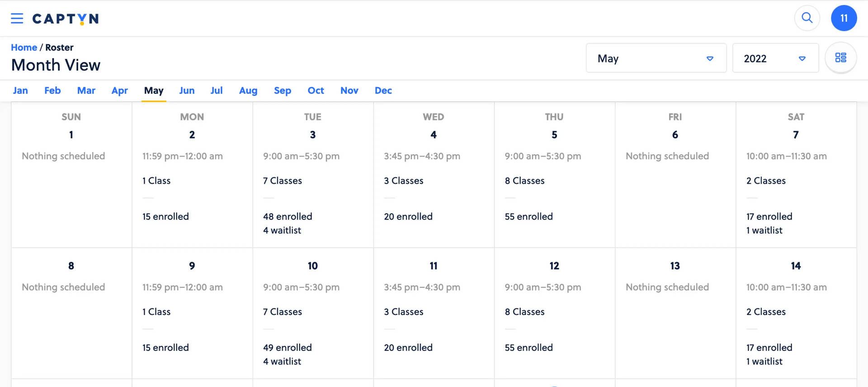
Task: Go to the Home breadcrumb link
Action: tap(24, 48)
